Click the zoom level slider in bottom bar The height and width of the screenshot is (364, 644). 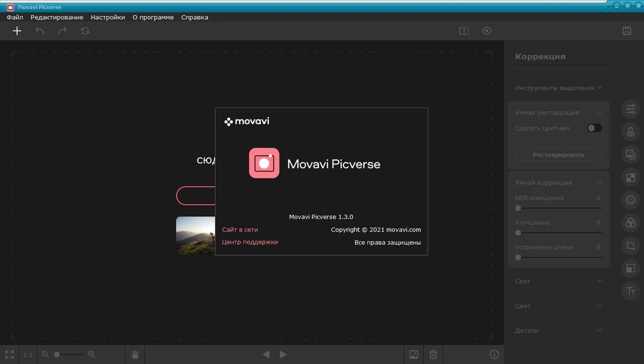coord(69,354)
